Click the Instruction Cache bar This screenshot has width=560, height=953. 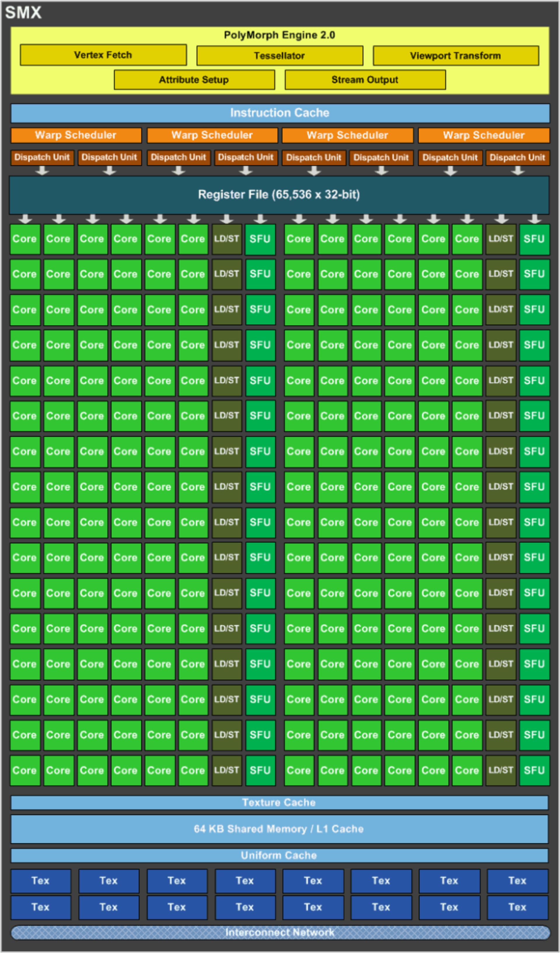[x=280, y=113]
